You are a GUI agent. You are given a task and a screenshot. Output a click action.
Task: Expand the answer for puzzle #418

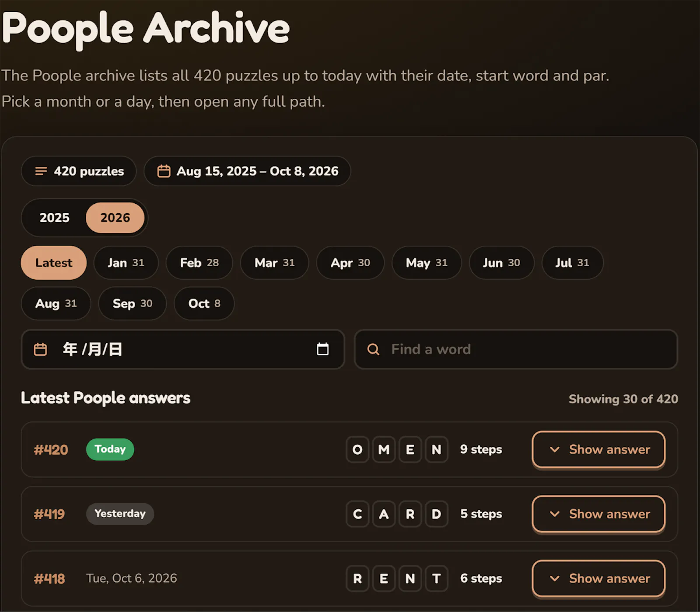point(598,578)
